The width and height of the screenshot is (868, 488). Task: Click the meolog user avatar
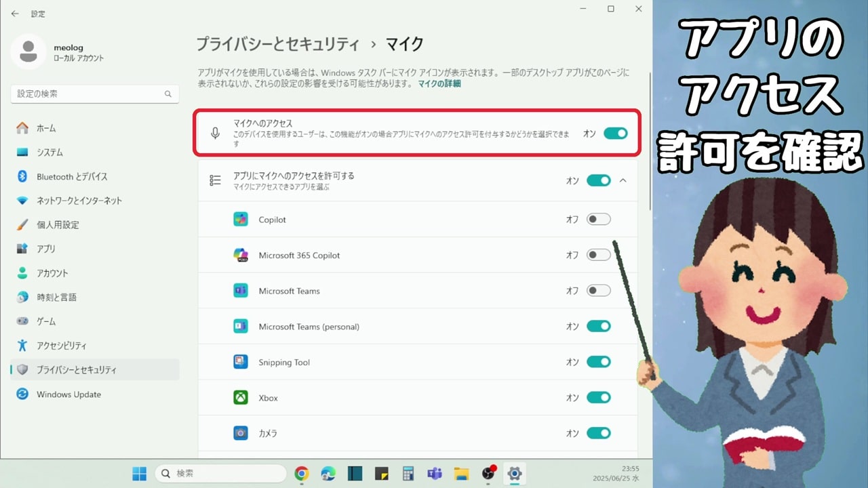[28, 52]
